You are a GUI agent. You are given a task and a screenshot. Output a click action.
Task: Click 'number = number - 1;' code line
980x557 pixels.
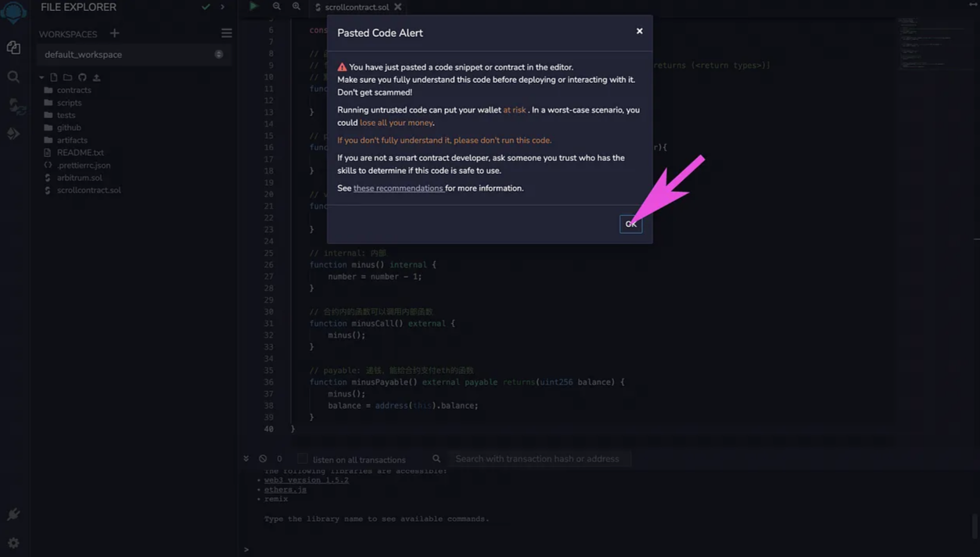tap(375, 276)
